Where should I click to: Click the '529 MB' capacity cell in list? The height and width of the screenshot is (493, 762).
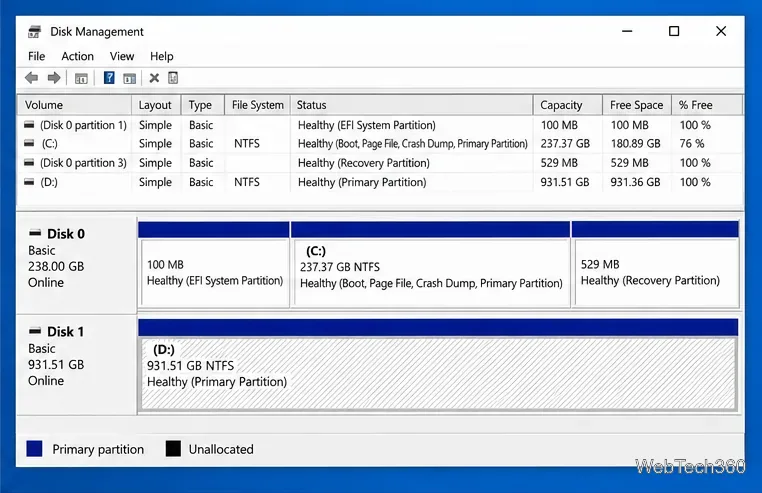point(559,163)
